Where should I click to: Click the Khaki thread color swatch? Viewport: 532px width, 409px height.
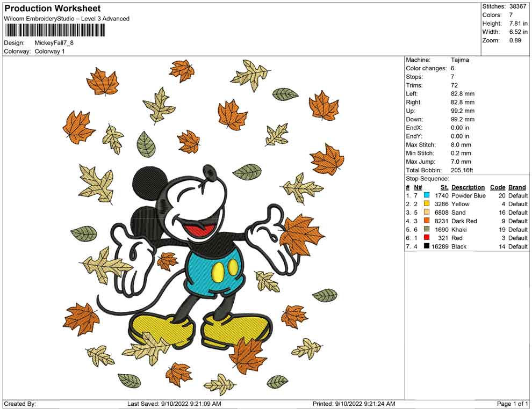[427, 229]
